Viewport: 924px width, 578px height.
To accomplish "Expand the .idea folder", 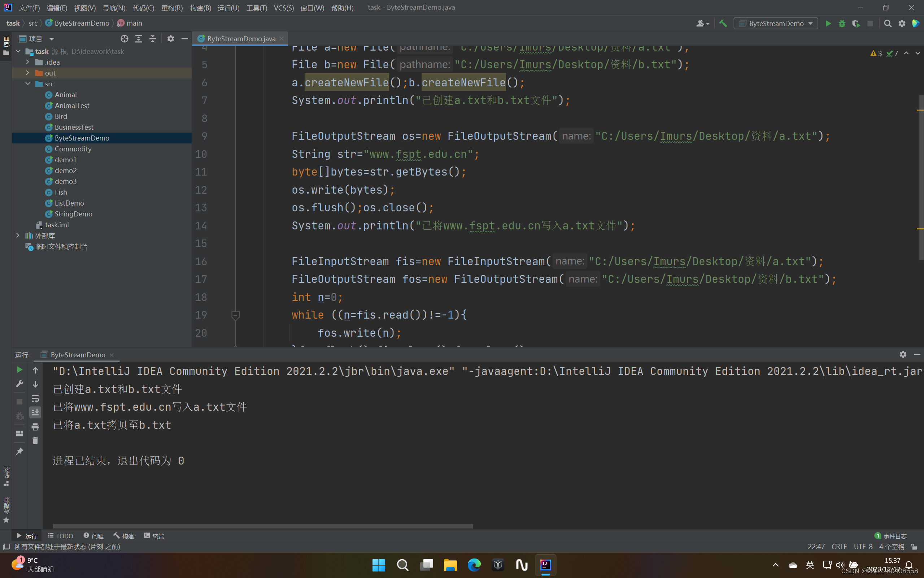I will click(27, 62).
